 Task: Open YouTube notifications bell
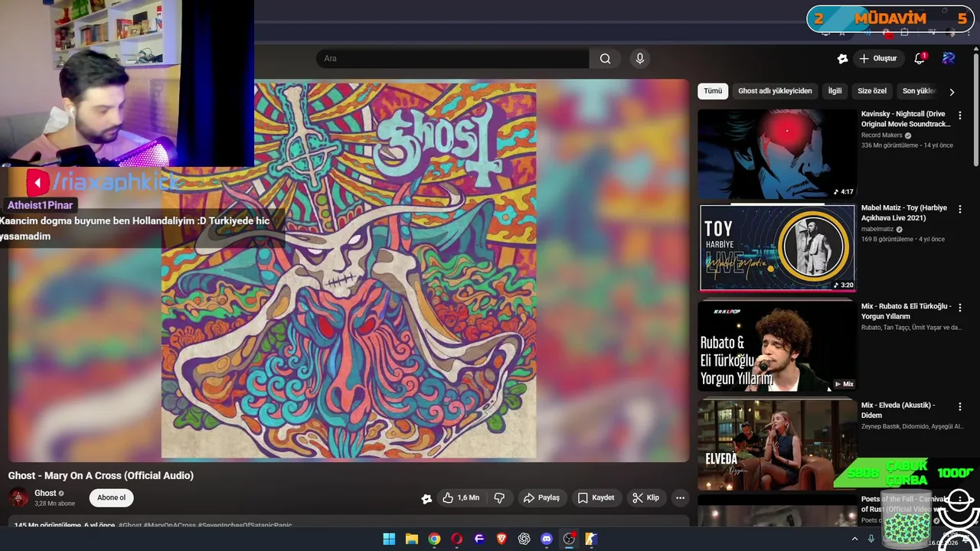click(920, 59)
